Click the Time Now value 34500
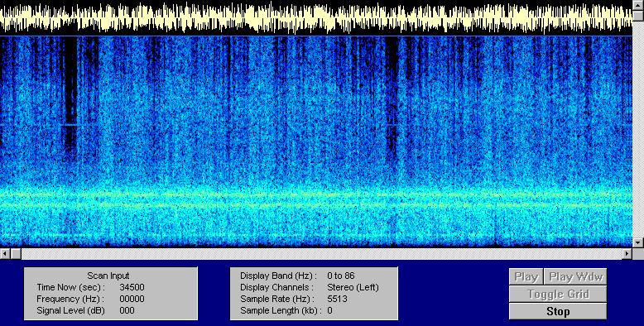The width and height of the screenshot is (644, 326). 132,287
